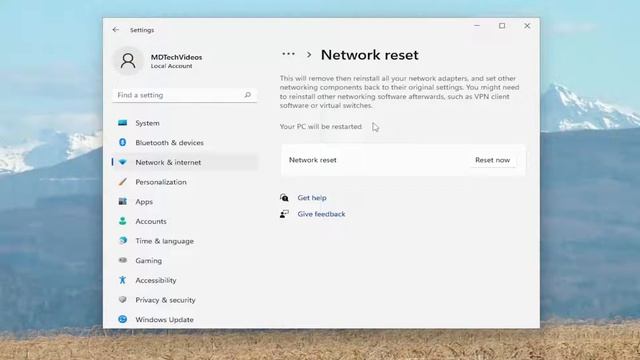
Task: Open Accounts settings section
Action: coord(185,221)
